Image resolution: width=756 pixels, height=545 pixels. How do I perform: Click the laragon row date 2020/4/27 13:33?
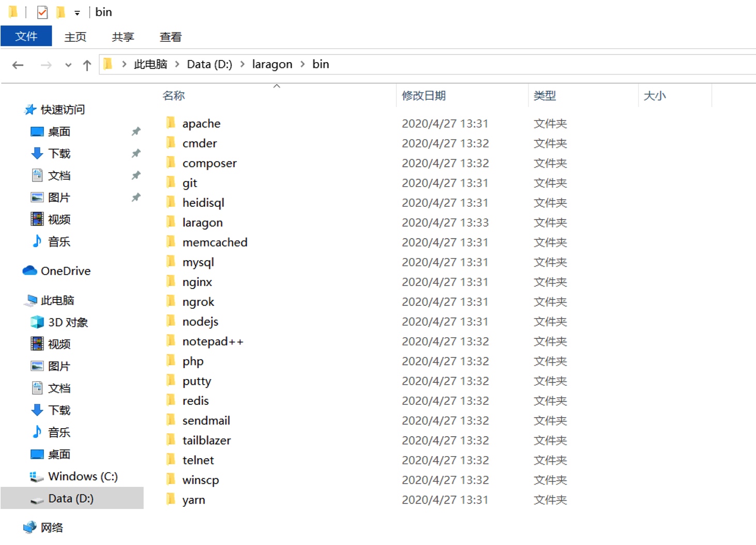pyautogui.click(x=445, y=222)
